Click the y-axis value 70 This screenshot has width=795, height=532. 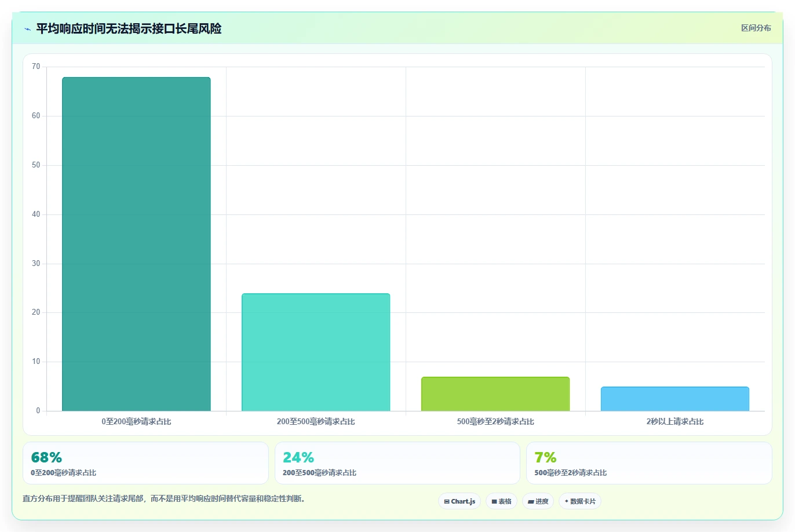(36, 67)
